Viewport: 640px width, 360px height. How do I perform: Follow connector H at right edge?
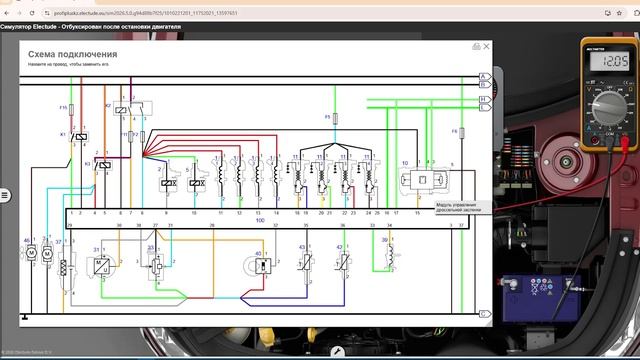(x=484, y=99)
